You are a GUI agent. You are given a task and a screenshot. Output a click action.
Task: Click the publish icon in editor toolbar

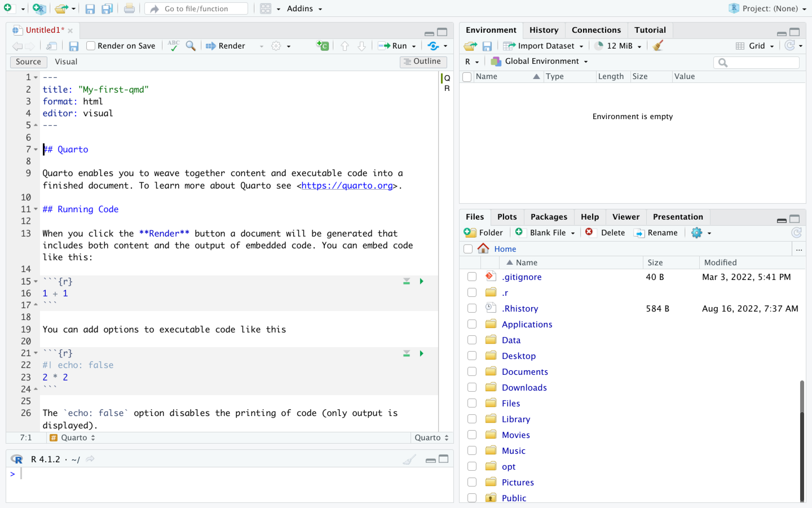point(433,46)
